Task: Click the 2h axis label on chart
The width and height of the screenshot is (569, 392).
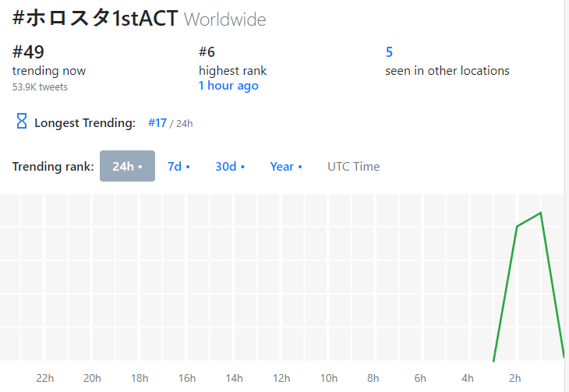Action: point(514,378)
